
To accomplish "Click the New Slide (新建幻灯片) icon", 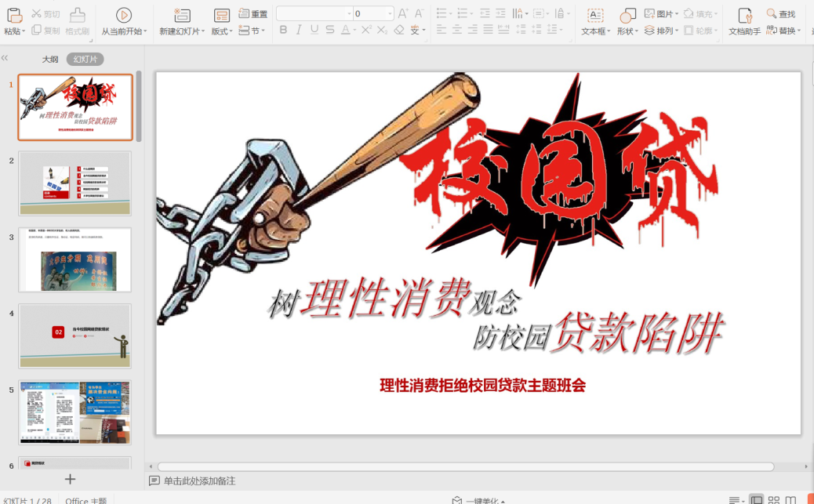I will pos(182,15).
